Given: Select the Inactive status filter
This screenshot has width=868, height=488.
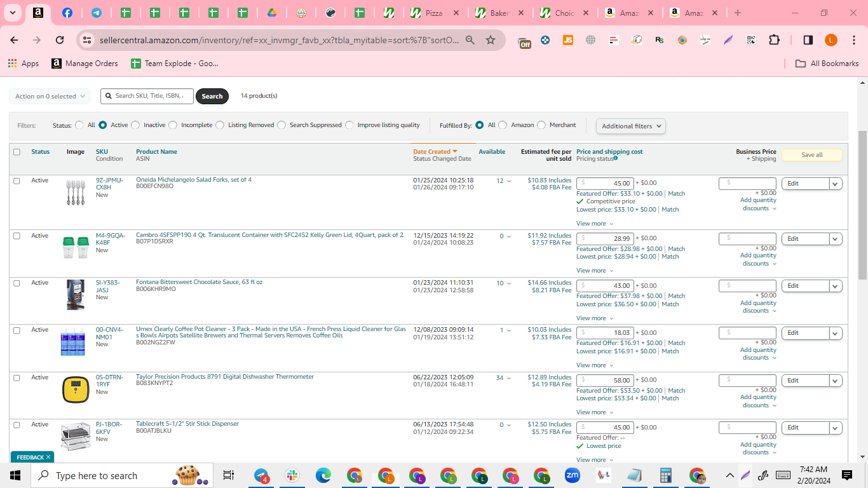Looking at the screenshot, I should [135, 125].
